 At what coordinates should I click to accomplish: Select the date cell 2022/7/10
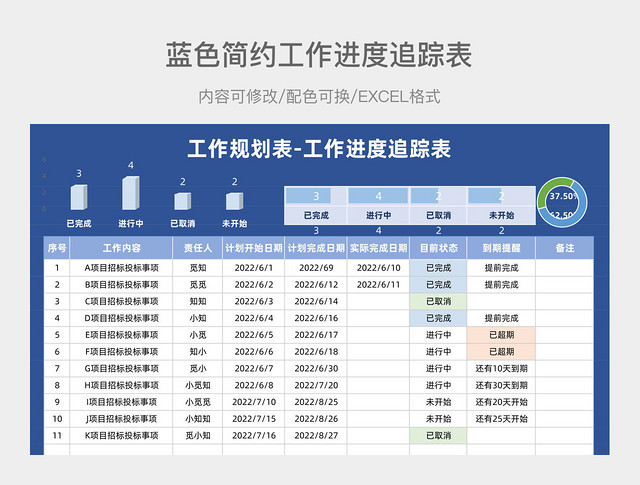[254, 402]
